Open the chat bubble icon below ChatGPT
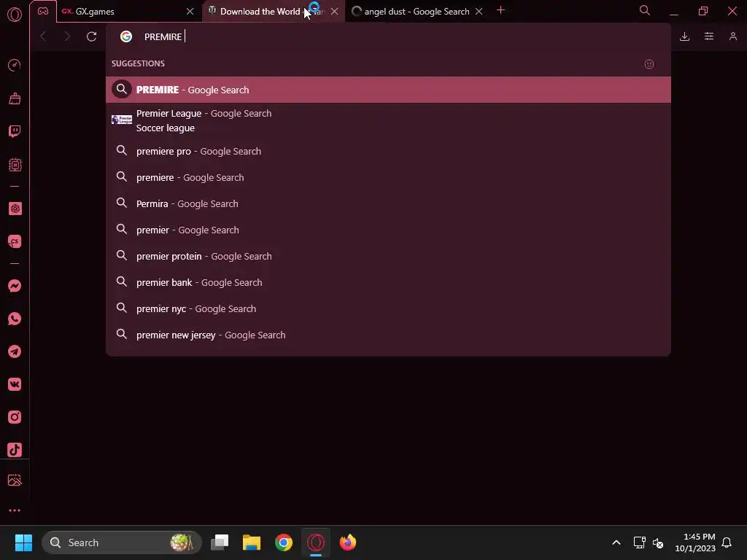This screenshot has height=560, width=747. [15, 241]
